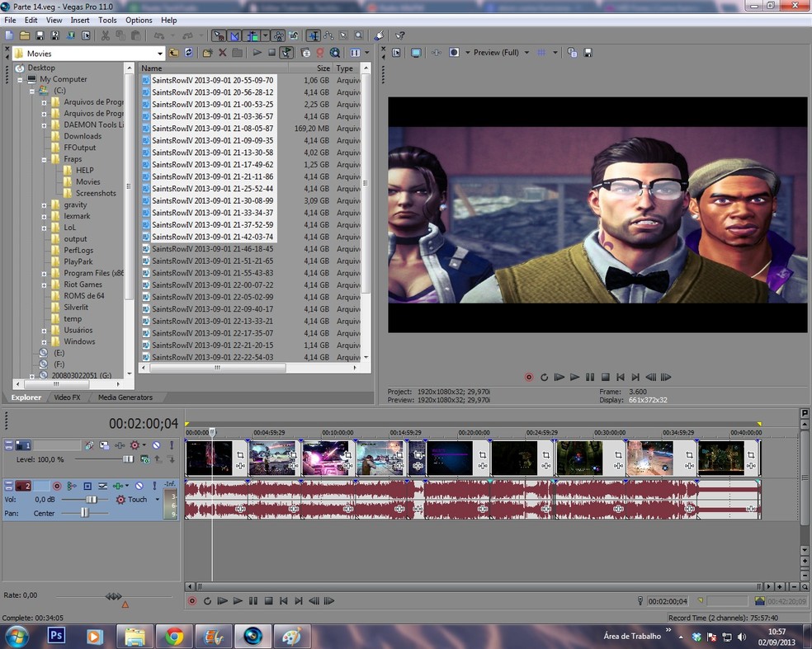Save preview snapshot to file

point(587,53)
